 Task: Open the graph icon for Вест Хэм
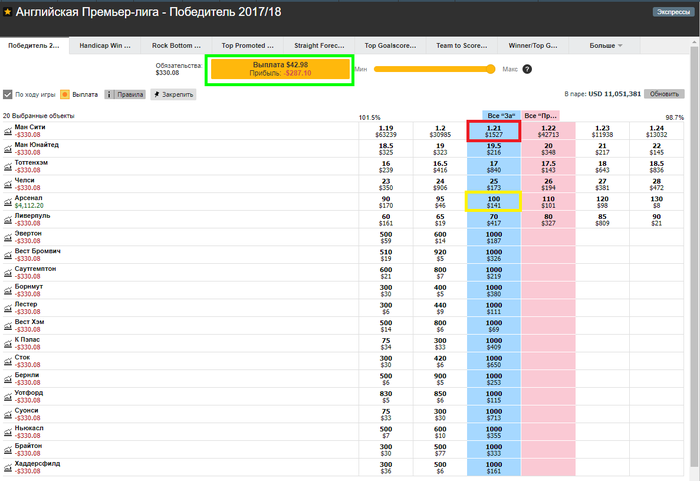(x=8, y=326)
